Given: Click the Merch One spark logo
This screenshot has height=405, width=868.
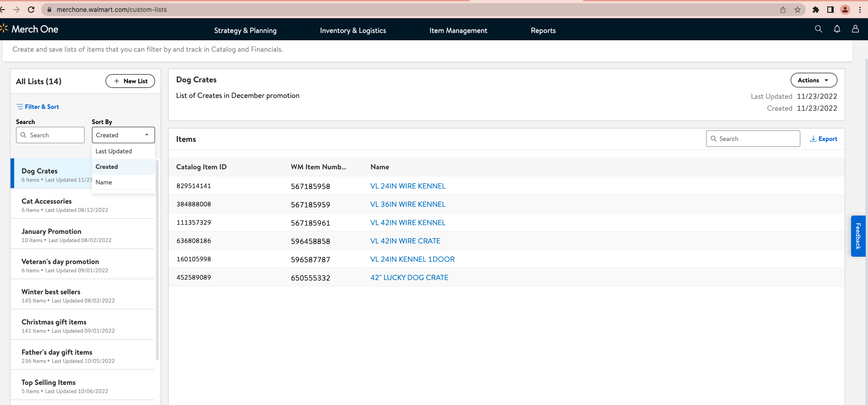Looking at the screenshot, I should (x=4, y=29).
